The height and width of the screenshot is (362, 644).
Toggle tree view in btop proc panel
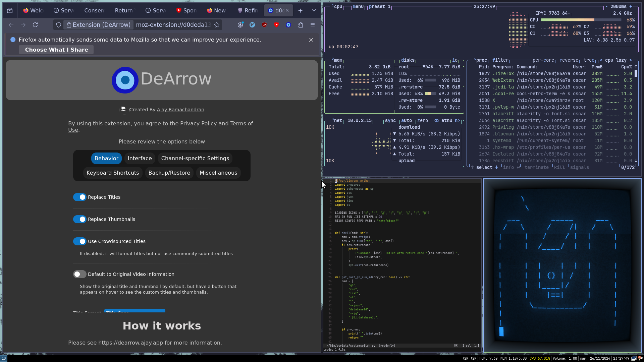tap(589, 60)
